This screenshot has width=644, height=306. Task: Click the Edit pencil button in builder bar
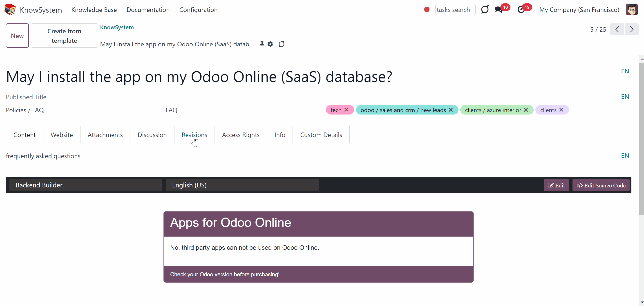556,185
